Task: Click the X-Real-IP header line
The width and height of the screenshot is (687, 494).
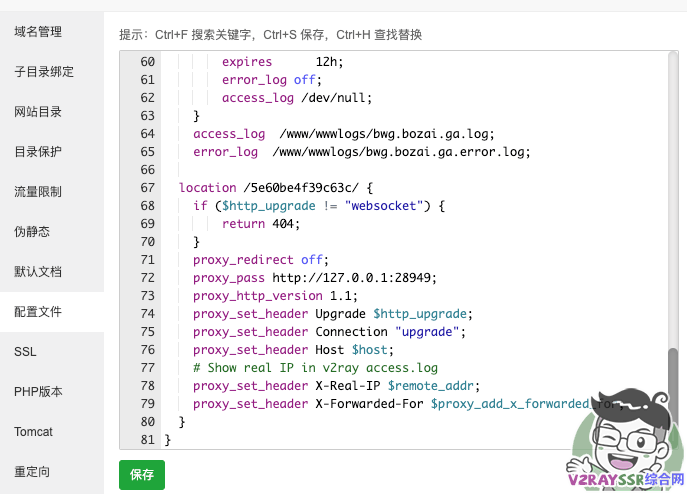Action: click(x=336, y=386)
